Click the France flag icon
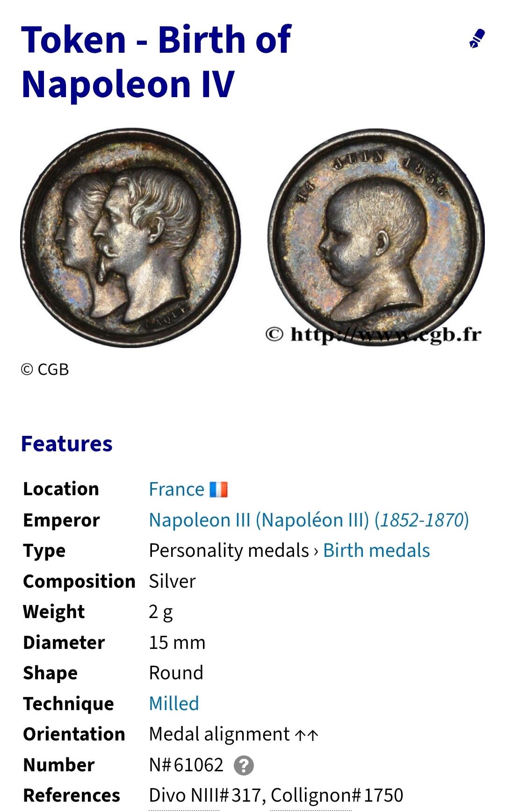The image size is (505, 812). pos(218,490)
